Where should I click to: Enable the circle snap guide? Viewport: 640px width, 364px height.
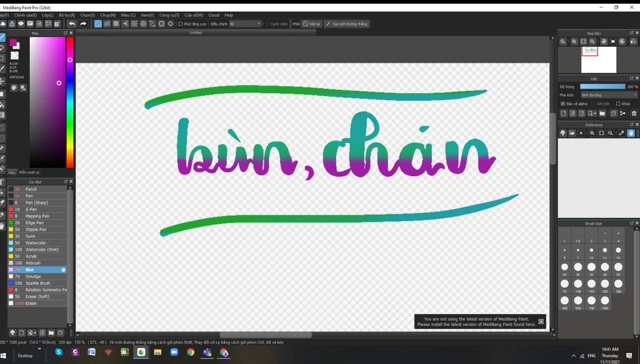(143, 24)
